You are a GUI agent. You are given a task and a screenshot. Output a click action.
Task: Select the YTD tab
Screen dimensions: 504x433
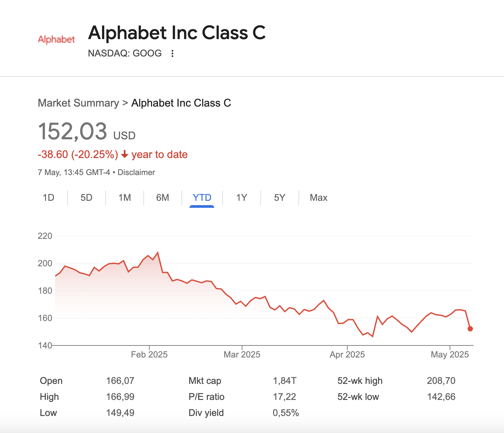202,198
